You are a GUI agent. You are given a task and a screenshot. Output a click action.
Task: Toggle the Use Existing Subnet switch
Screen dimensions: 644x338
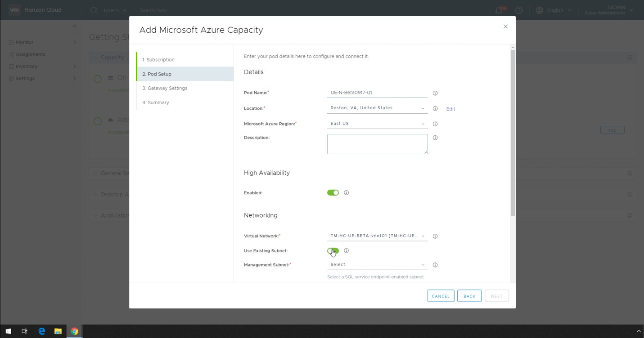[x=333, y=251]
